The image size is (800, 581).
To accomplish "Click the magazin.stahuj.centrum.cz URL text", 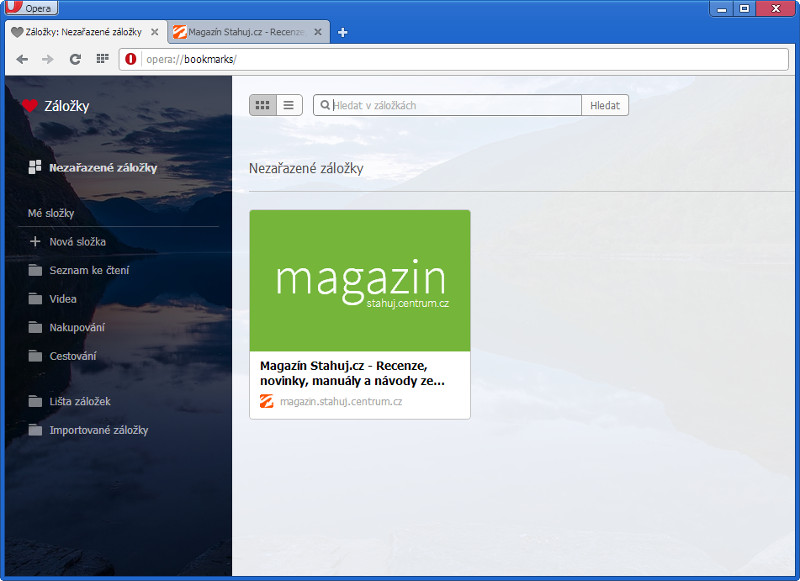I will point(341,401).
